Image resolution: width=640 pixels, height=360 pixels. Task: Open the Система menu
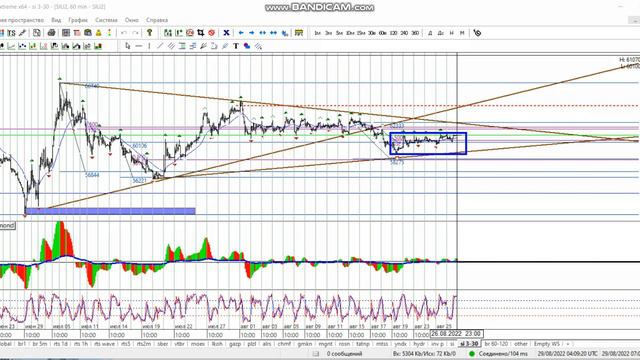106,20
